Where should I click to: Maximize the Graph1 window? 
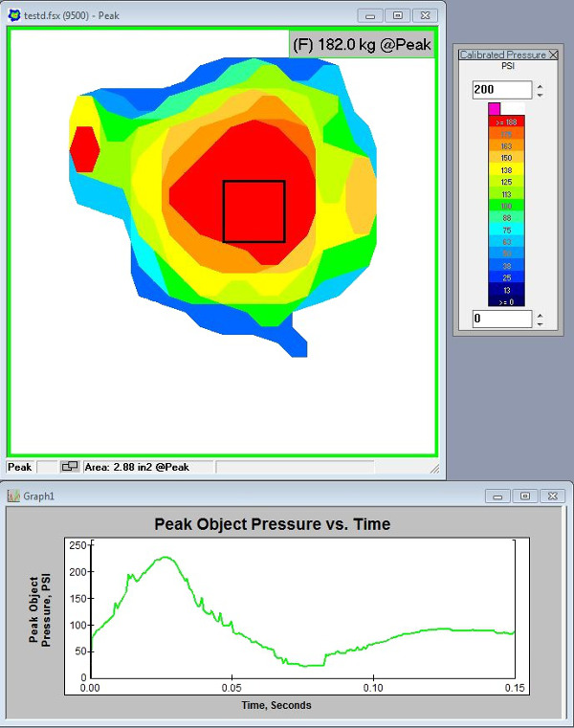(x=525, y=496)
